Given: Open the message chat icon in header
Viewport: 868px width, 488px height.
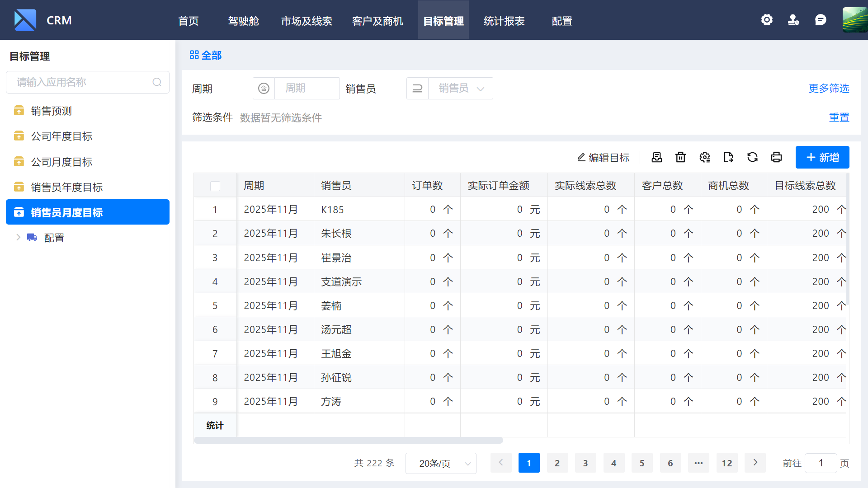Looking at the screenshot, I should 821,20.
